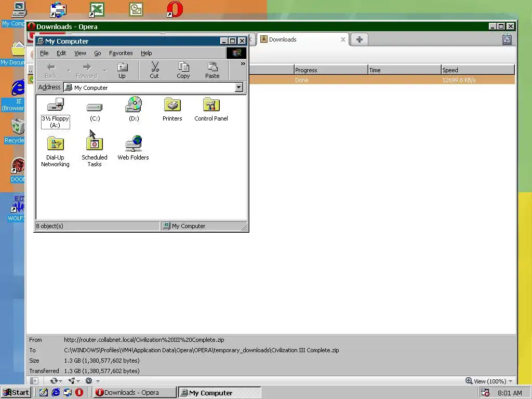Click the Start button
This screenshot has width=532, height=399.
pos(16,393)
